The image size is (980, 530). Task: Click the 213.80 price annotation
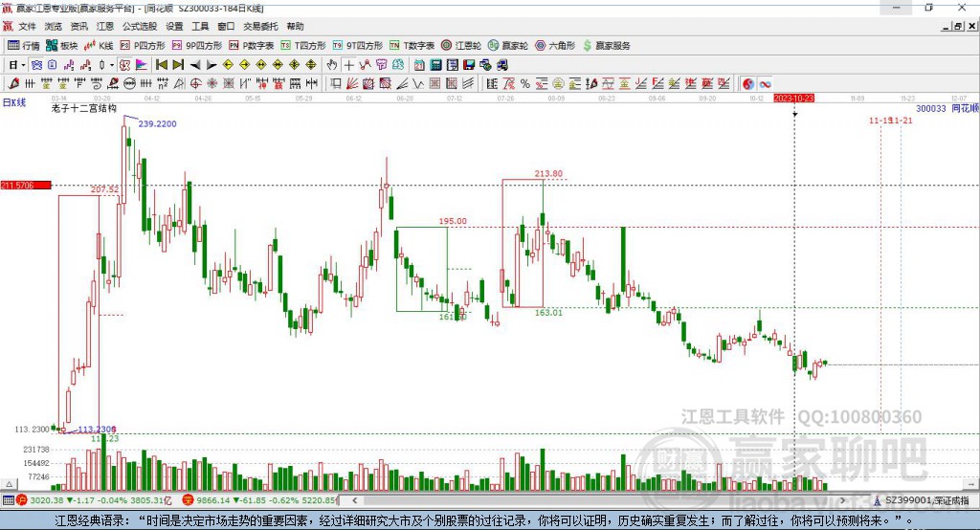548,174
